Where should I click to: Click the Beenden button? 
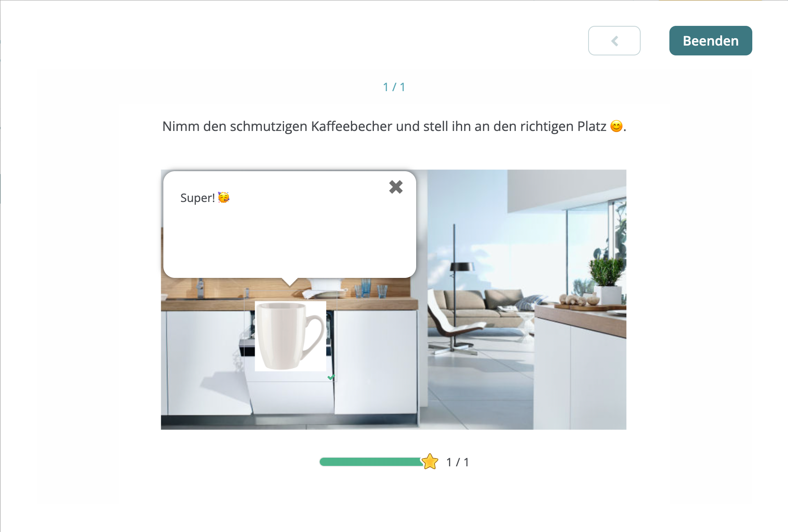coord(710,41)
